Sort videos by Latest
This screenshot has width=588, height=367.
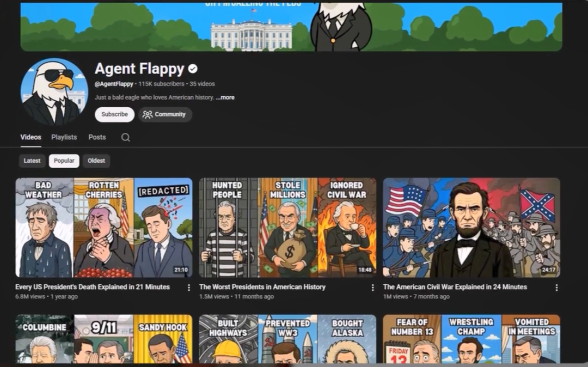click(32, 161)
